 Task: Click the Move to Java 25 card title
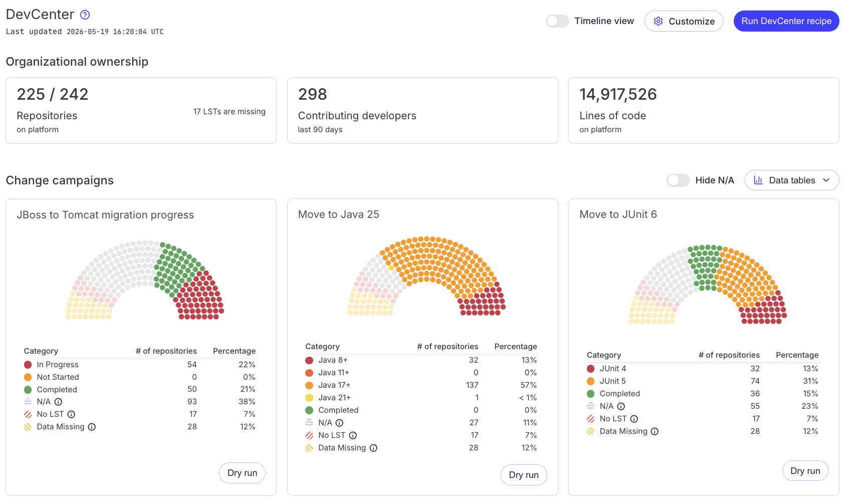[338, 214]
